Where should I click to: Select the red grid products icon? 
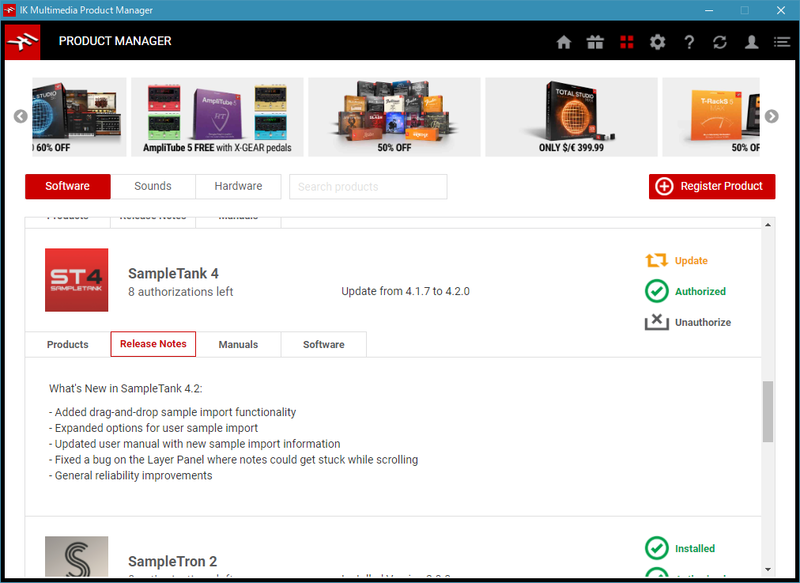[x=627, y=42]
